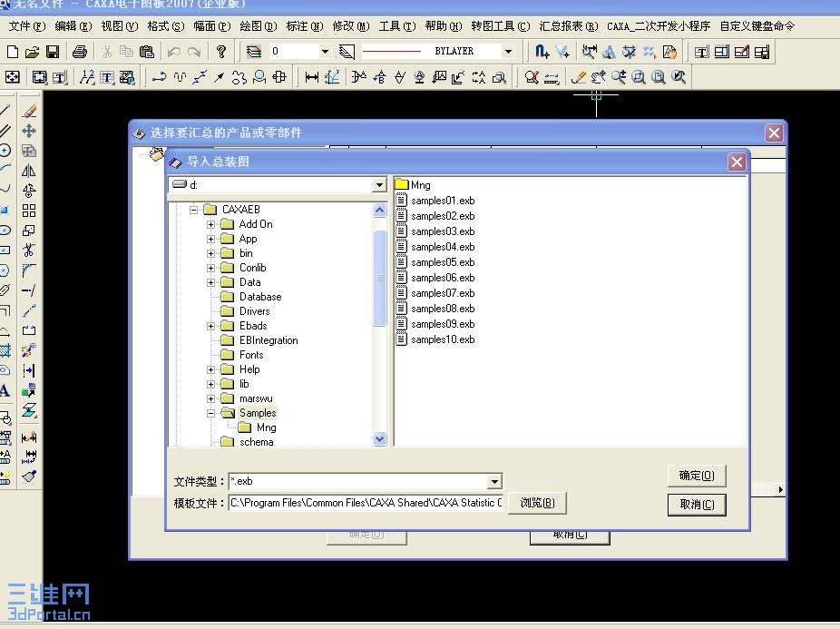Click the display all zoom icon
Screen dimensions: 840x629
(659, 77)
